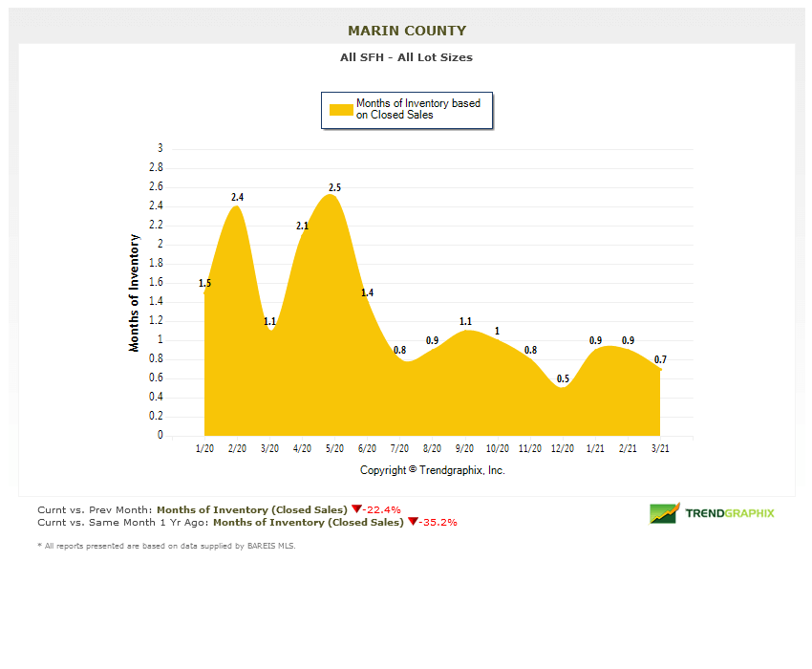Image resolution: width=812 pixels, height=669 pixels.
Task: Click the red down arrow beside -35.2%
Action: [x=413, y=523]
